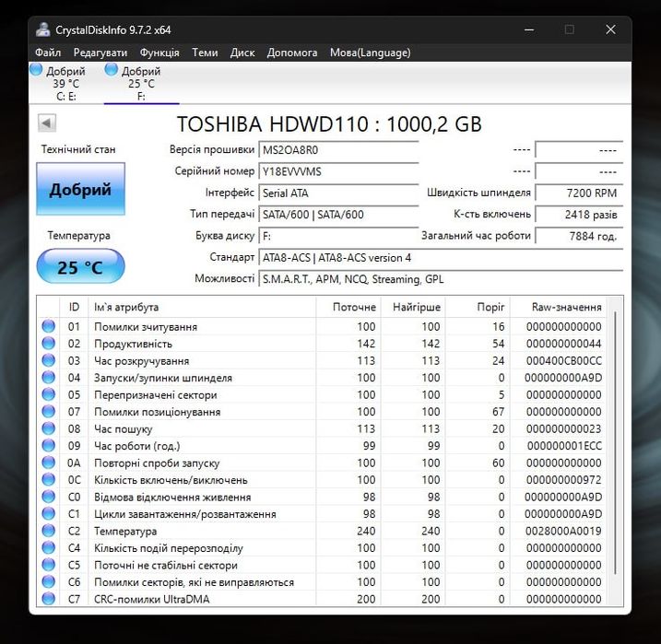The image size is (661, 644).
Task: Click blue status orb for attribute 02
Action: click(x=49, y=344)
